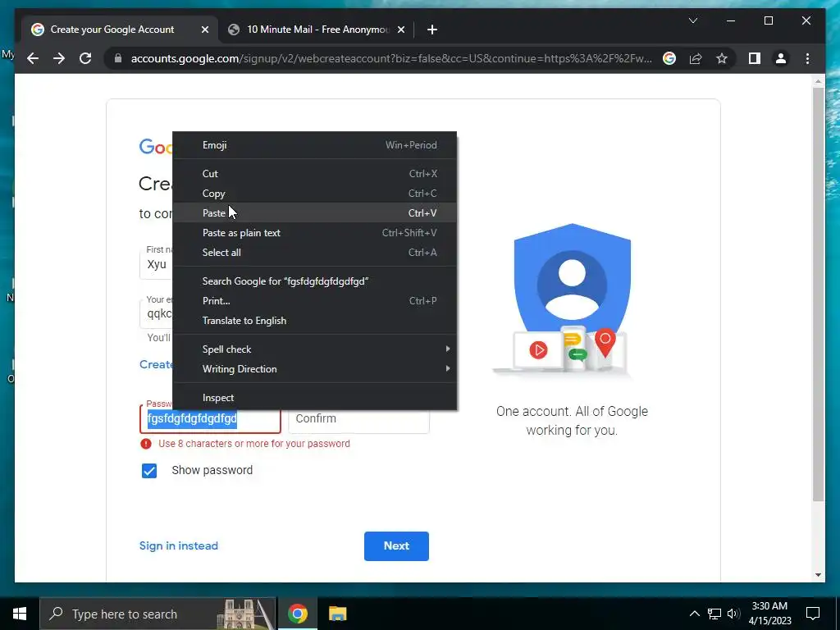Image resolution: width=840 pixels, height=630 pixels.
Task: Switch to the 10 Minute Mail tab
Action: coord(316,30)
